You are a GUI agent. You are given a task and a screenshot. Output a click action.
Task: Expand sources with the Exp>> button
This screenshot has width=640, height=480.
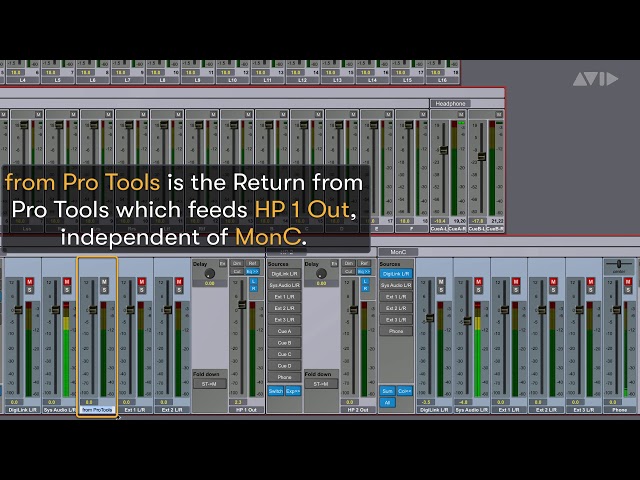click(293, 391)
